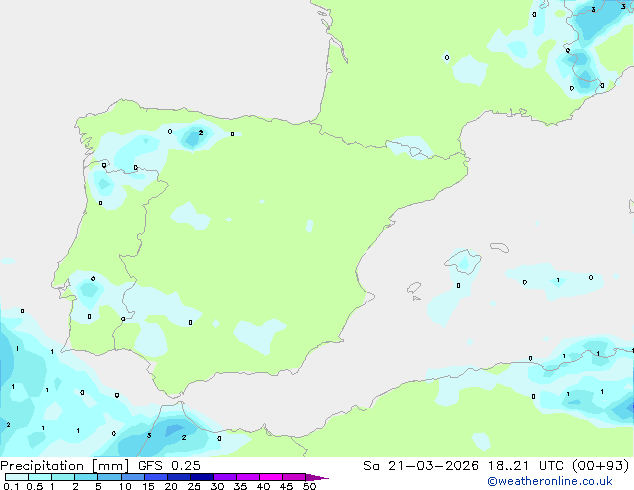Click the date "Sa 21-03-2026"
634x490 pixels.
[421, 466]
